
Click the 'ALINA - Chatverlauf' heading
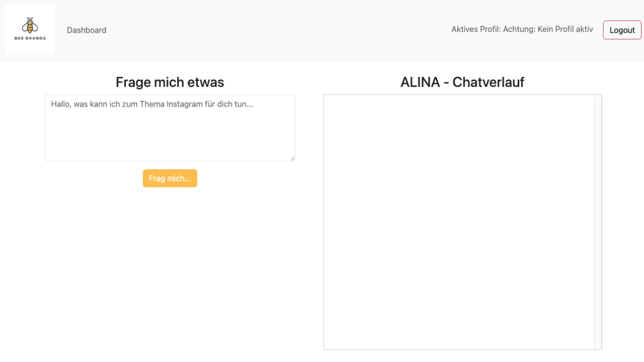(x=462, y=82)
